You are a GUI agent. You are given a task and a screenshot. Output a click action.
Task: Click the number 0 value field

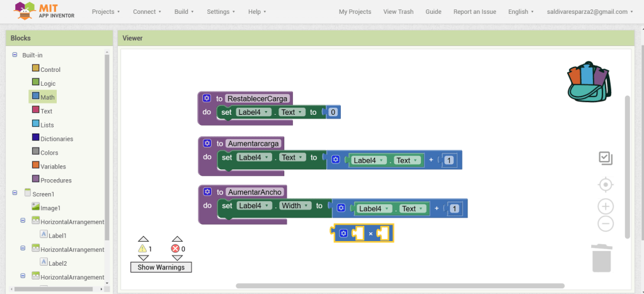(x=333, y=112)
